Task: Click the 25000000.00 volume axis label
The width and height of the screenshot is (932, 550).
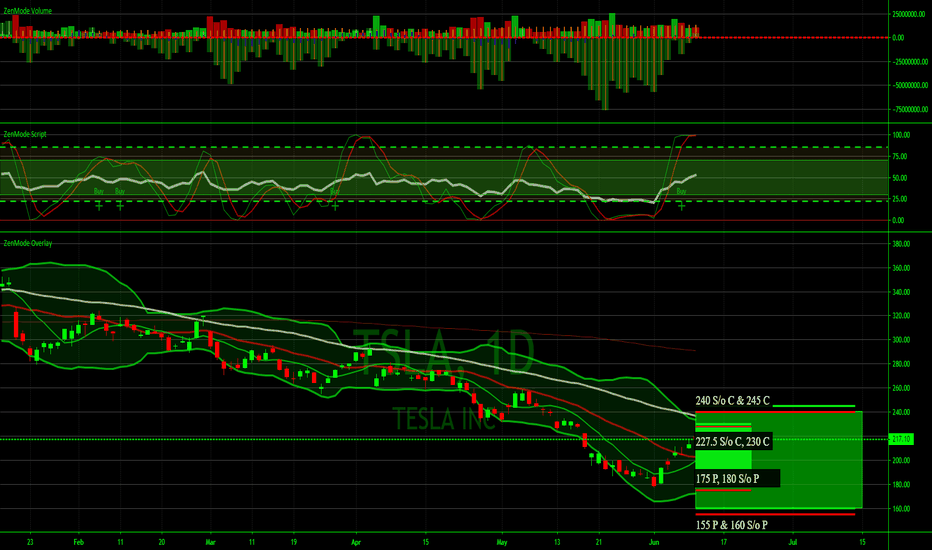Action: point(909,14)
